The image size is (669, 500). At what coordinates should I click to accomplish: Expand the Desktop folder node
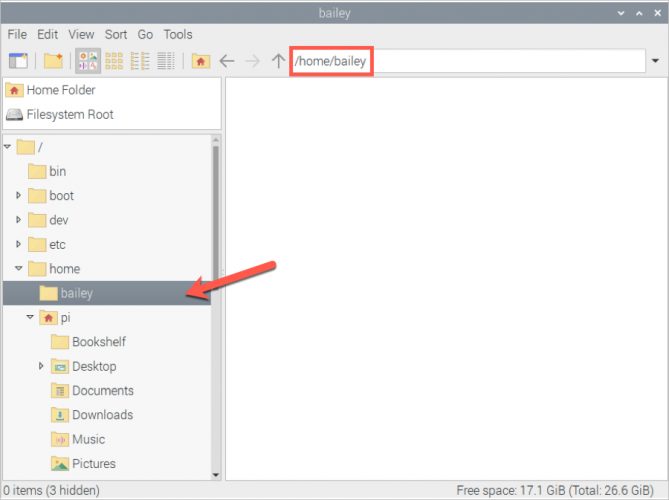pyautogui.click(x=41, y=366)
